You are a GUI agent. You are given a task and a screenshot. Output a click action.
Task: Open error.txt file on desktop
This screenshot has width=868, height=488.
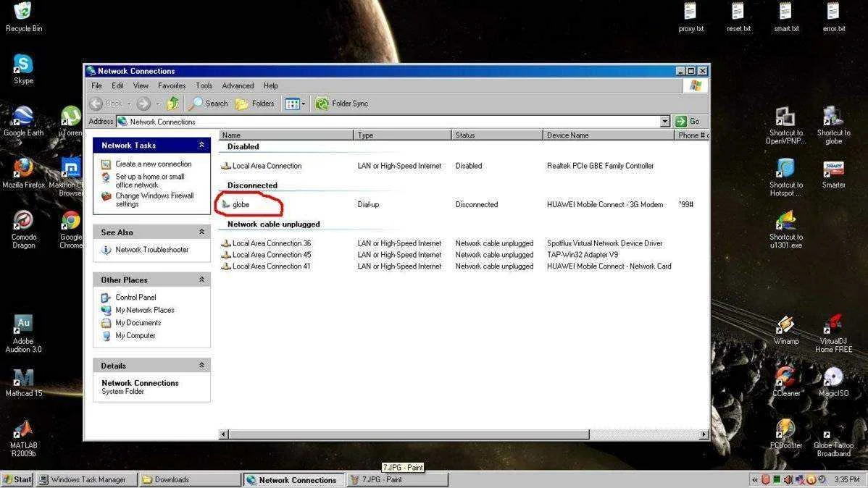[834, 17]
